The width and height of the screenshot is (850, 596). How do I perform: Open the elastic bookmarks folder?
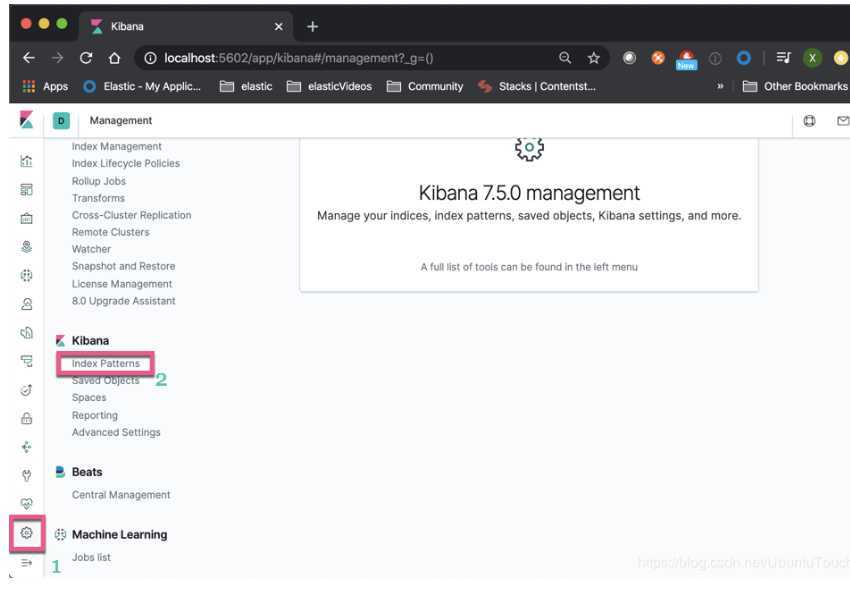(x=246, y=86)
